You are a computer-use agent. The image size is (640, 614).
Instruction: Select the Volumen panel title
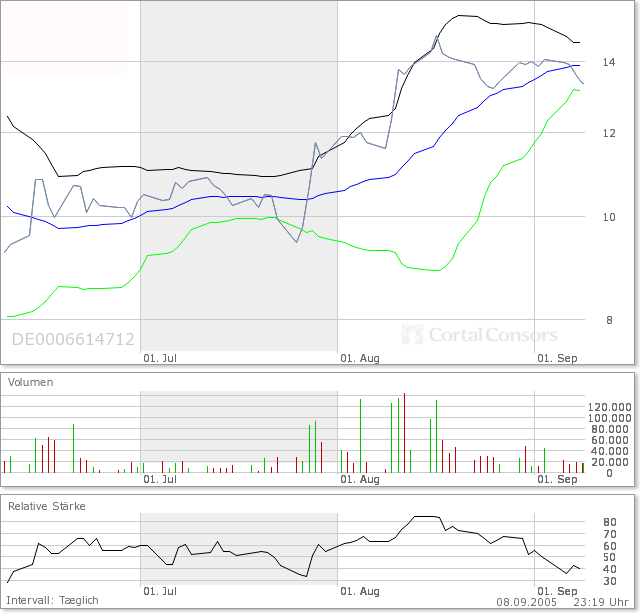tap(31, 382)
